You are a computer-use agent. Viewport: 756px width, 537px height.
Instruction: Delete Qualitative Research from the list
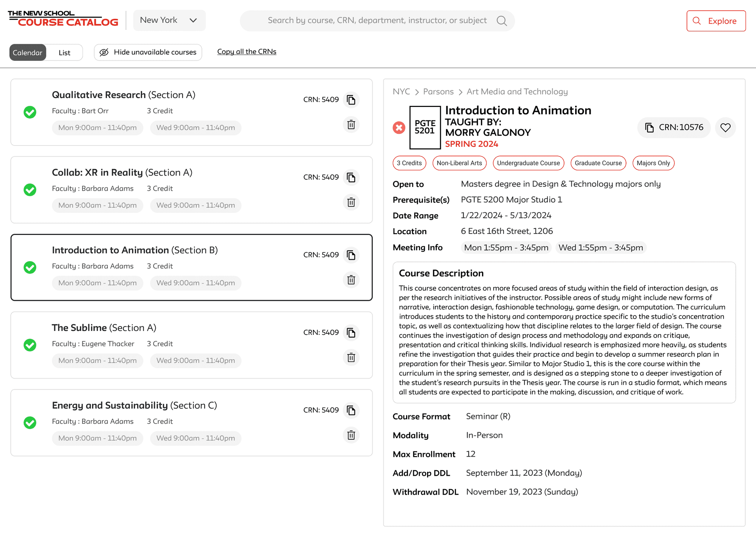(351, 125)
